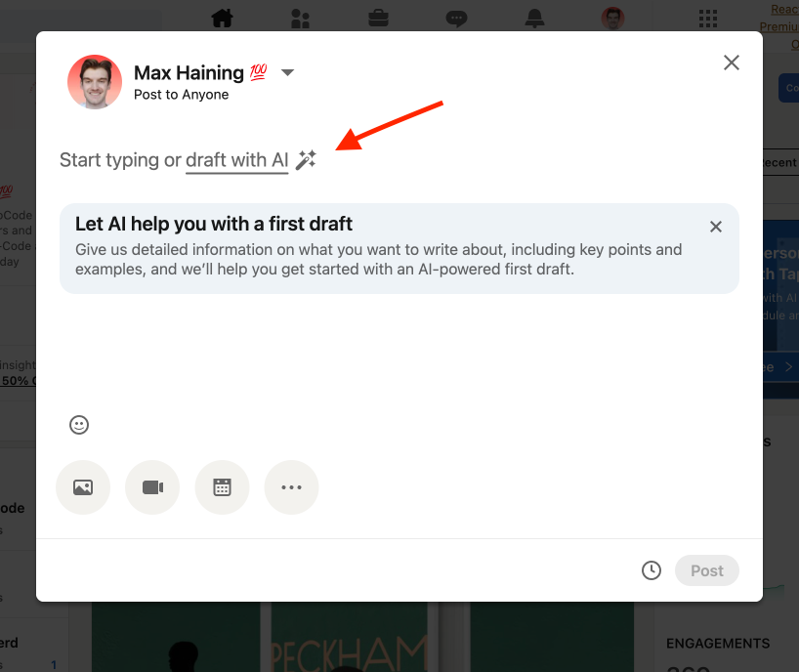Click the 'draft with AI' link
This screenshot has height=672, width=799.
[x=237, y=160]
